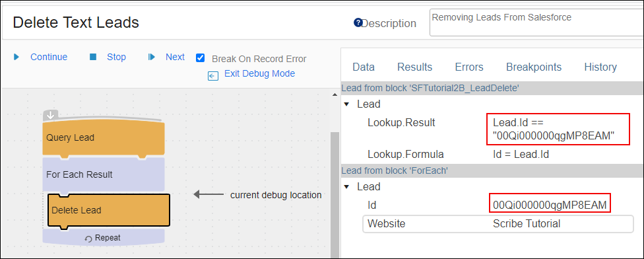Click the Stop square icon
The height and width of the screenshot is (259, 644).
click(x=93, y=57)
